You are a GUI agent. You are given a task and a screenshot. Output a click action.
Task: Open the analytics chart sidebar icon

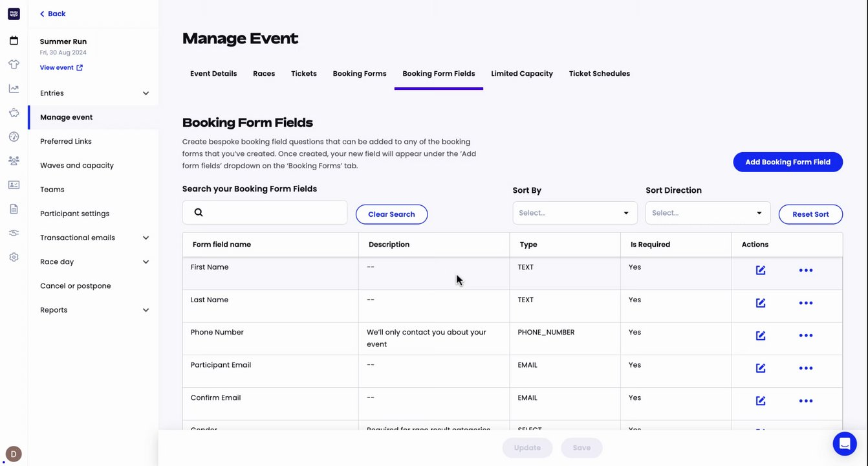(x=14, y=89)
